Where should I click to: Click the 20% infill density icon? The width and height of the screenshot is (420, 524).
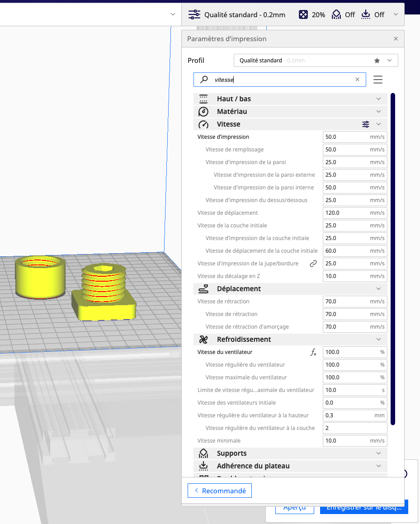point(303,15)
